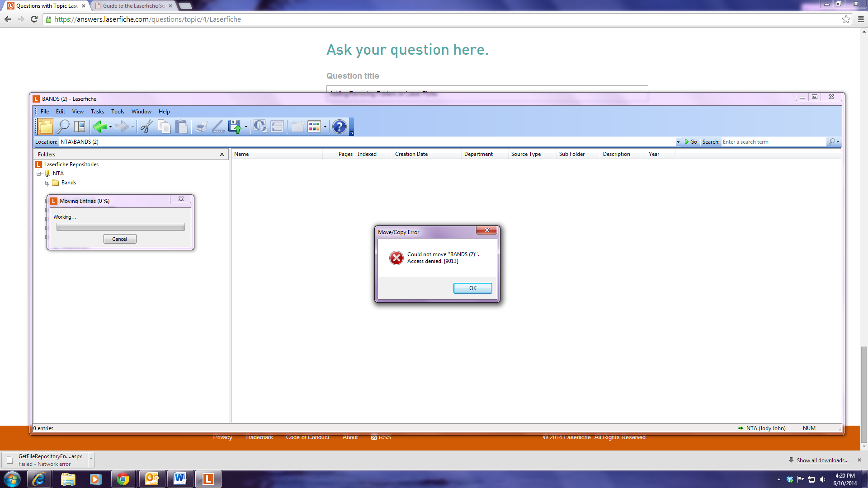Click the colored grid view icon
This screenshot has width=868, height=488.
tap(314, 127)
